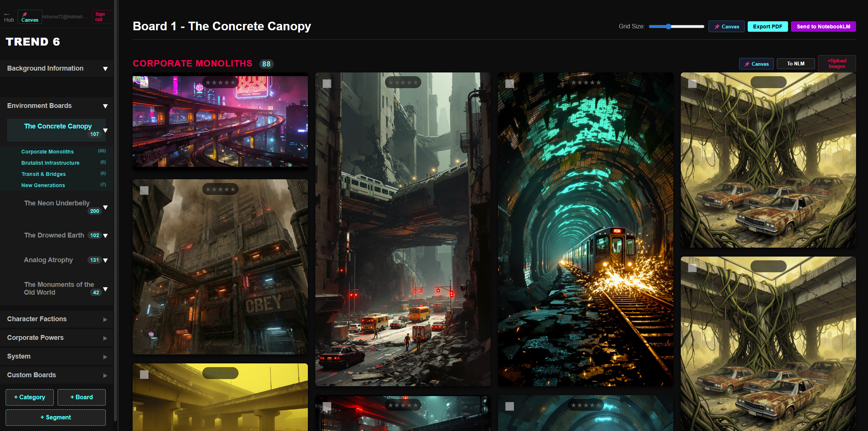Check the box on rusty cars image

pos(692,84)
